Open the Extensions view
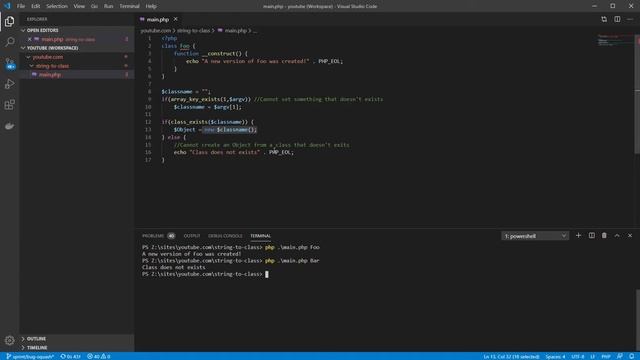Viewport: 640px width, 360px height. (9, 105)
